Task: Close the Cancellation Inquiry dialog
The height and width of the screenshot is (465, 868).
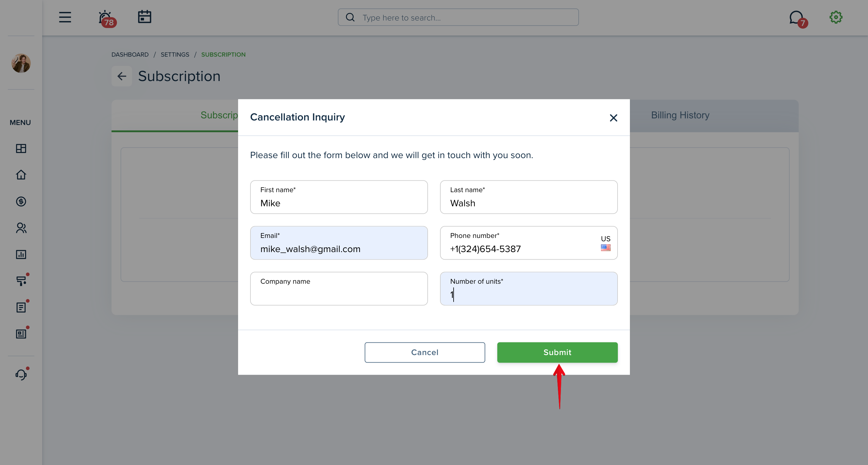Action: 613,118
